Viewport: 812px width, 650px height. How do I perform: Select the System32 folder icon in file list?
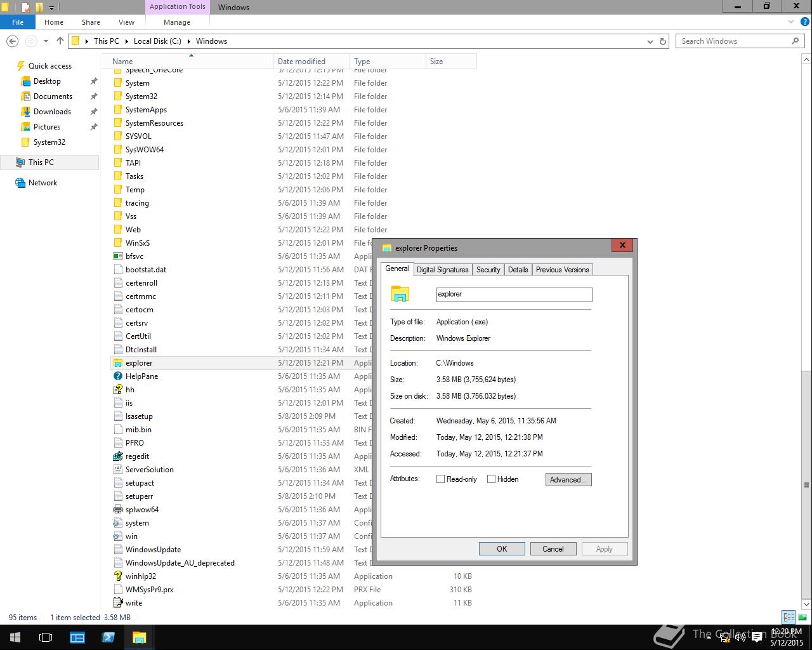pyautogui.click(x=117, y=96)
